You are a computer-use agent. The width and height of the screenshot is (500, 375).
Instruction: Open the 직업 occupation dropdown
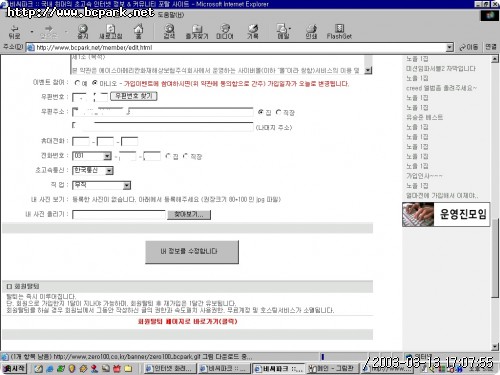tap(127, 185)
